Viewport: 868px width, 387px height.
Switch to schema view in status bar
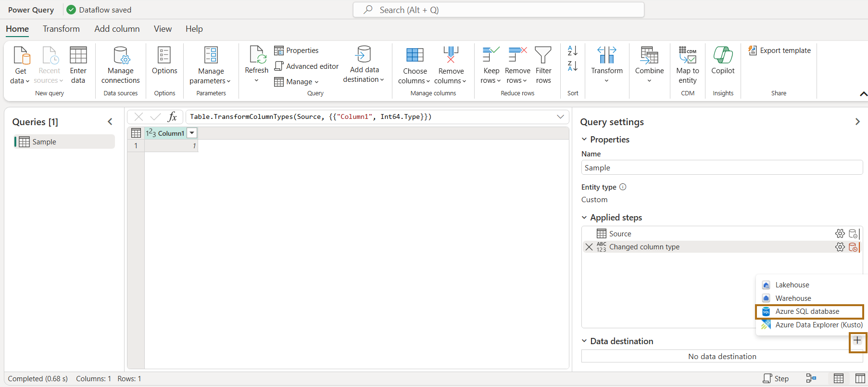tap(860, 379)
